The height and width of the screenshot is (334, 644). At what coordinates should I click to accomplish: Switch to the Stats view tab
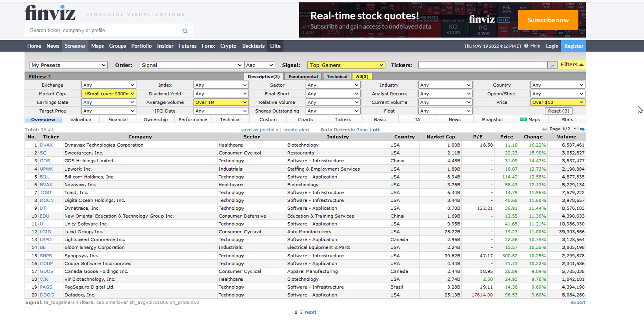568,120
